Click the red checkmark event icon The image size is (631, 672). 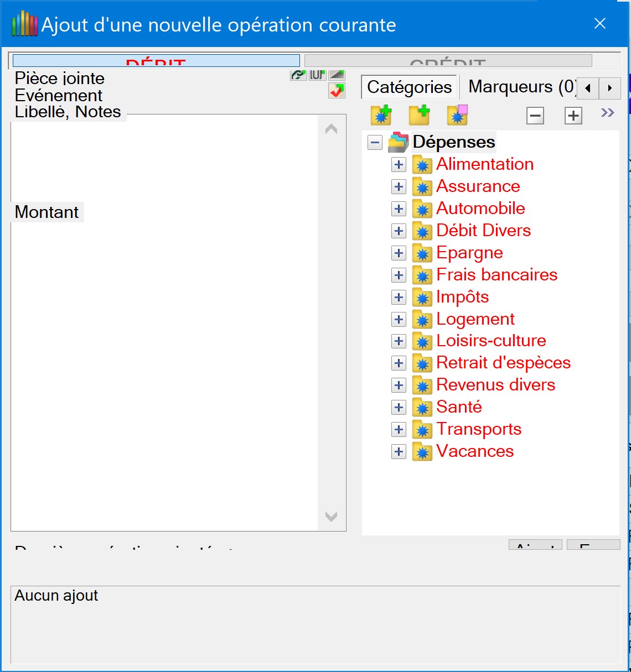[x=337, y=91]
